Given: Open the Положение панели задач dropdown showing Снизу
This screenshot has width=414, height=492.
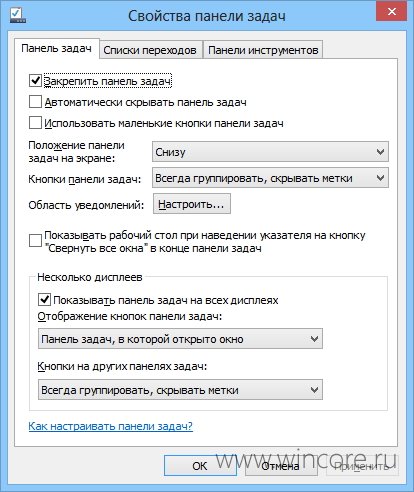Looking at the screenshot, I should point(270,152).
